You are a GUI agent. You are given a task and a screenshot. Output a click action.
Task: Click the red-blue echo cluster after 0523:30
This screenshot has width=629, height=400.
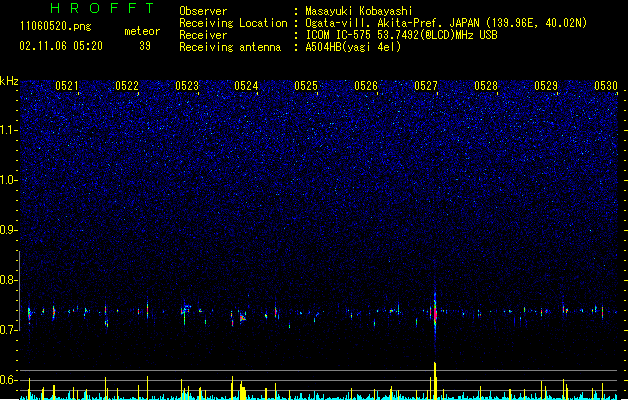242,318
